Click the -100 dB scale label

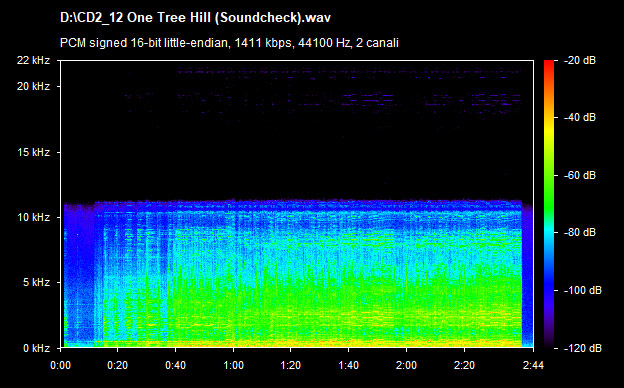(x=583, y=291)
